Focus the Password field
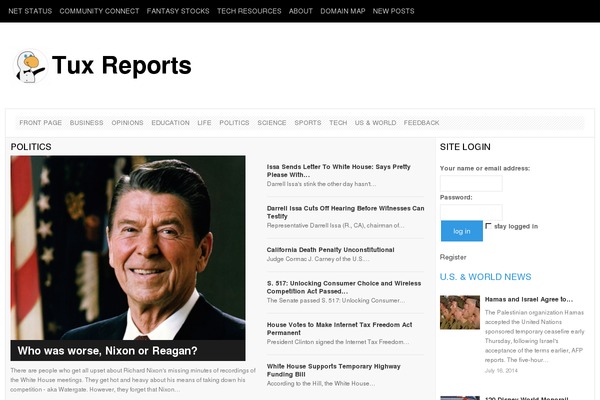The height and width of the screenshot is (400, 600). (x=471, y=212)
